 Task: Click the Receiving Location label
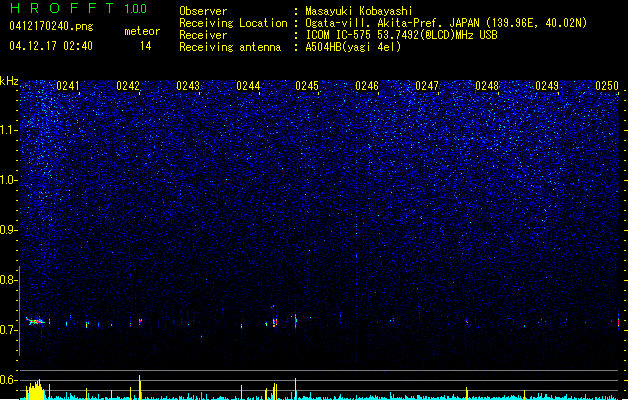coord(233,23)
